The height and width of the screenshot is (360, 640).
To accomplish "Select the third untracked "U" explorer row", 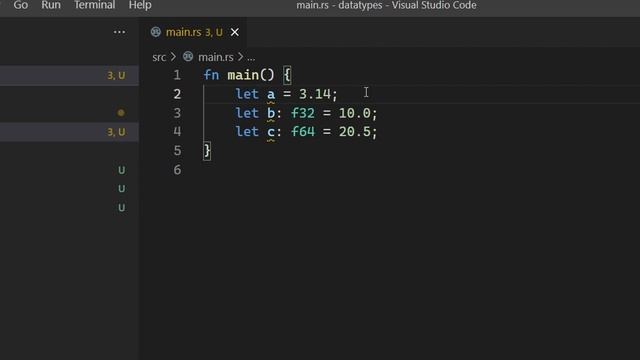I will 69,208.
